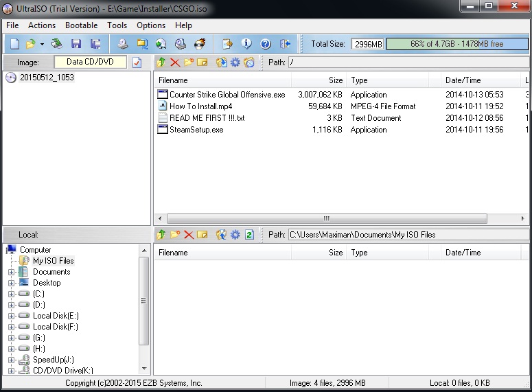Click the Save As toolbar icon
Viewport: 532px width, 392px height.
pyautogui.click(x=95, y=44)
